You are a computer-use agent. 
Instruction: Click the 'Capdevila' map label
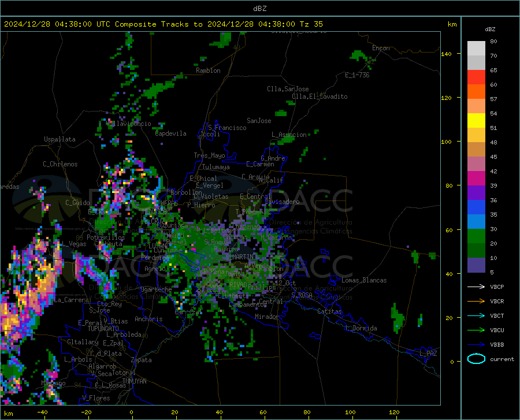[171, 133]
